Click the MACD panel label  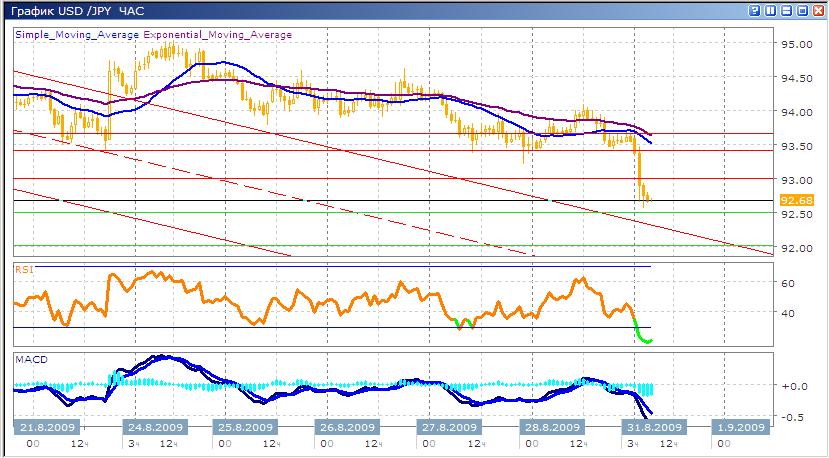pyautogui.click(x=30, y=358)
